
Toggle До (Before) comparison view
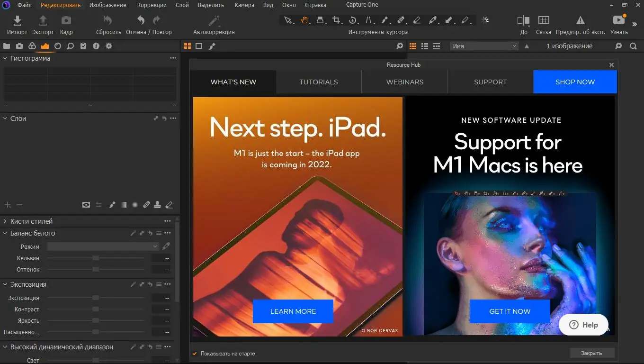tap(523, 20)
